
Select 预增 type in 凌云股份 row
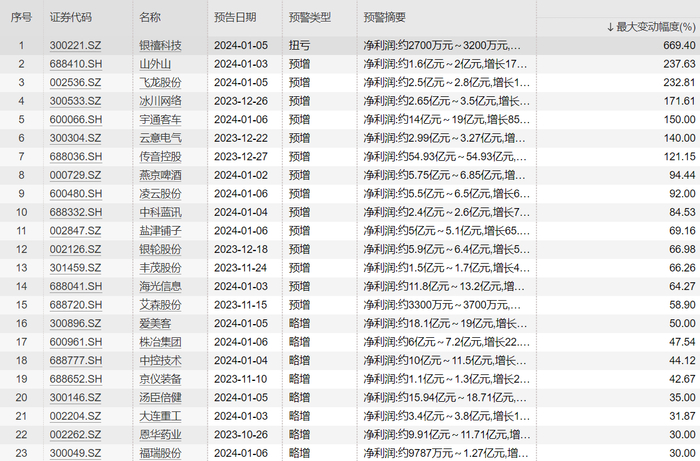pyautogui.click(x=300, y=194)
